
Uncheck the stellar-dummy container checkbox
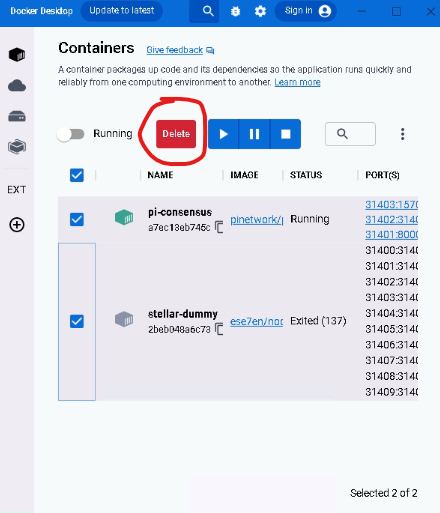(77, 321)
